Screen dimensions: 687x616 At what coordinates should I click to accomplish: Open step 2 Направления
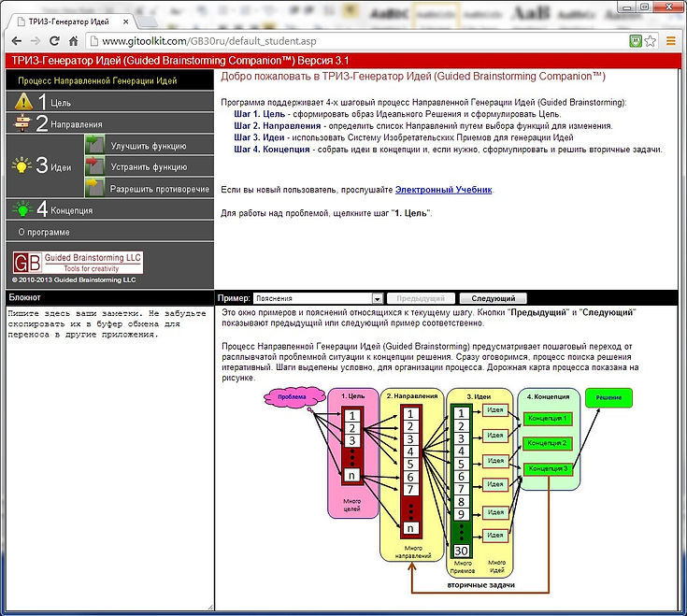[x=110, y=123]
